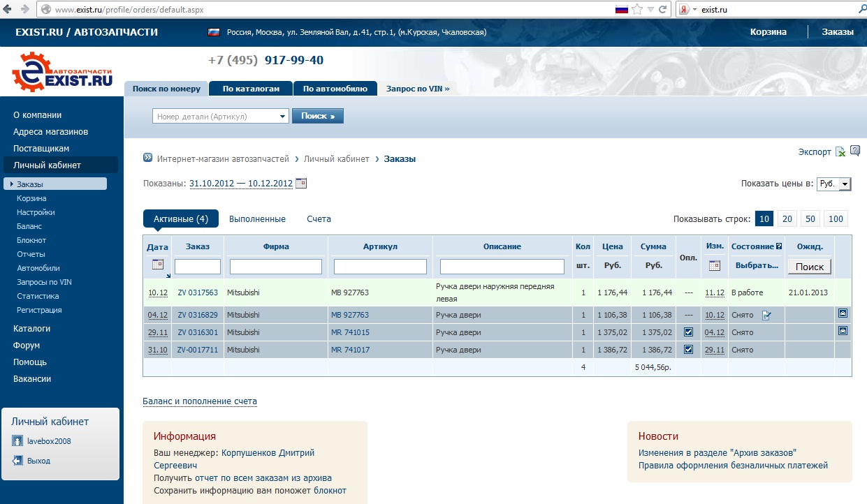Open calendar next to shown date range
The image size is (867, 504).
(301, 184)
